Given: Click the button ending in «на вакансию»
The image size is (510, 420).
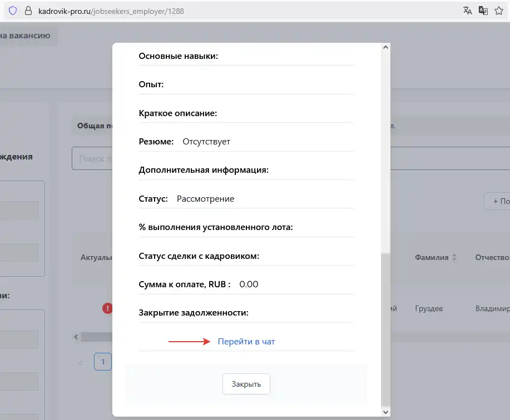Looking at the screenshot, I should pyautogui.click(x=27, y=36).
